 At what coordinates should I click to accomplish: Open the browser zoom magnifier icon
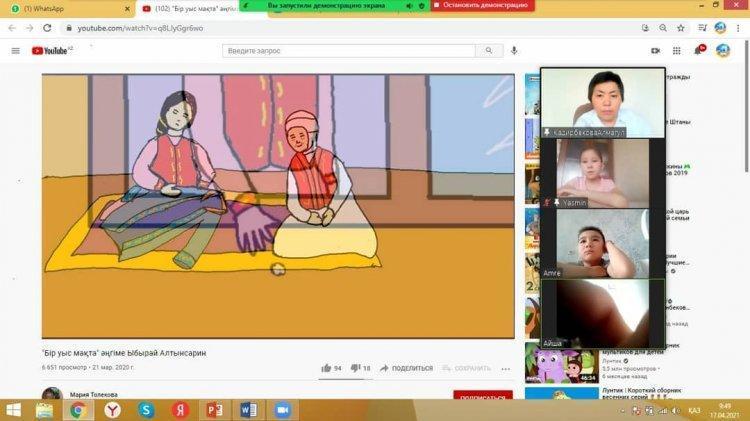pyautogui.click(x=663, y=28)
